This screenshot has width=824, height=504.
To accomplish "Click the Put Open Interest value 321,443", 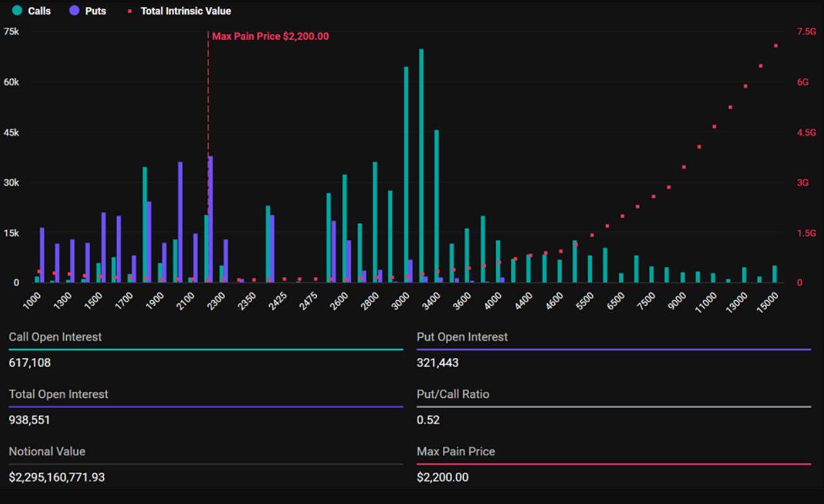I will pyautogui.click(x=437, y=363).
